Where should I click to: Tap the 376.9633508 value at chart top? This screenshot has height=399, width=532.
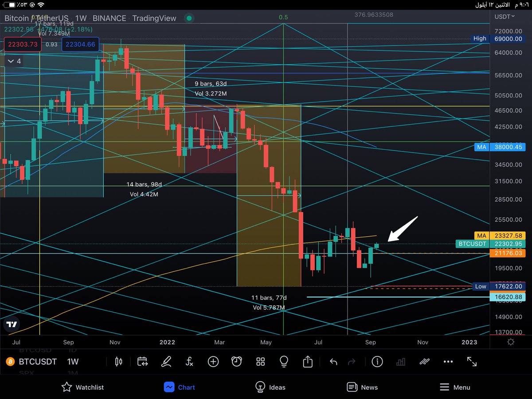pyautogui.click(x=374, y=15)
